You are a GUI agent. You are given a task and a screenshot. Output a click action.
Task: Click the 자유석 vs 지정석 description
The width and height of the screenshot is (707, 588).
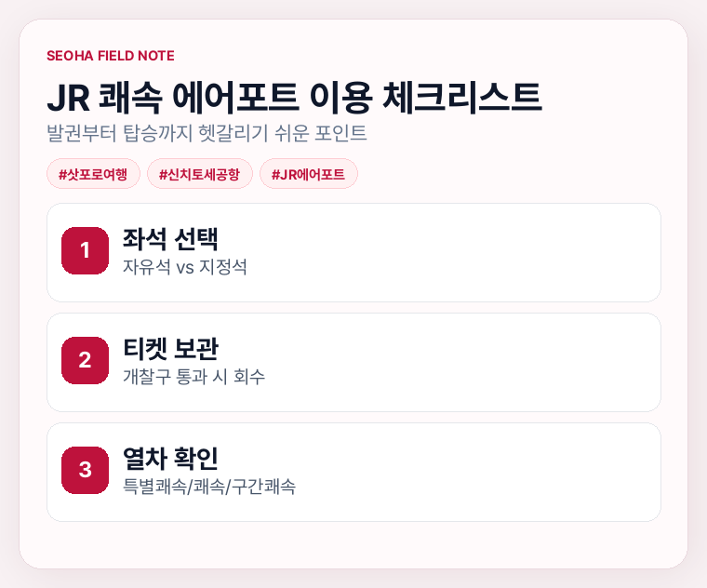pyautogui.click(x=185, y=266)
